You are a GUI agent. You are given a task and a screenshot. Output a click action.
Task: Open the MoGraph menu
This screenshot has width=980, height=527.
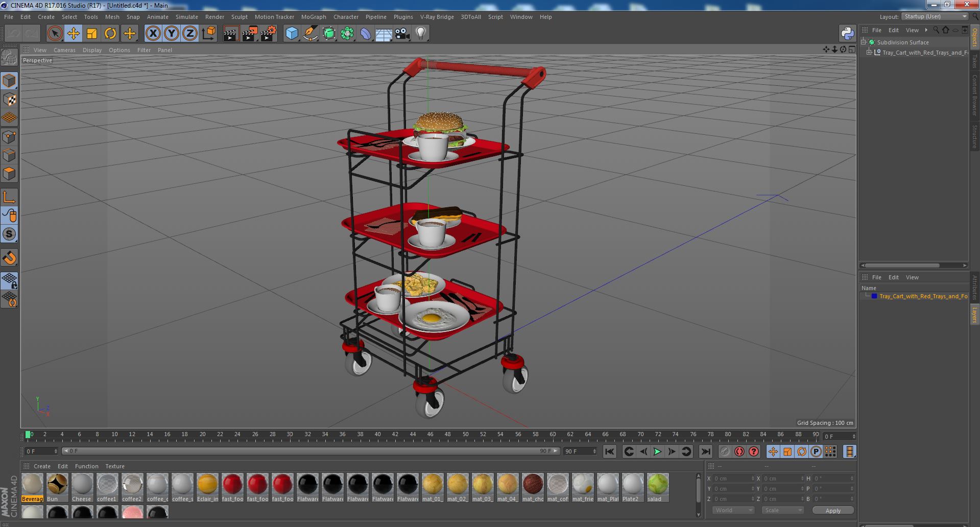coord(314,17)
